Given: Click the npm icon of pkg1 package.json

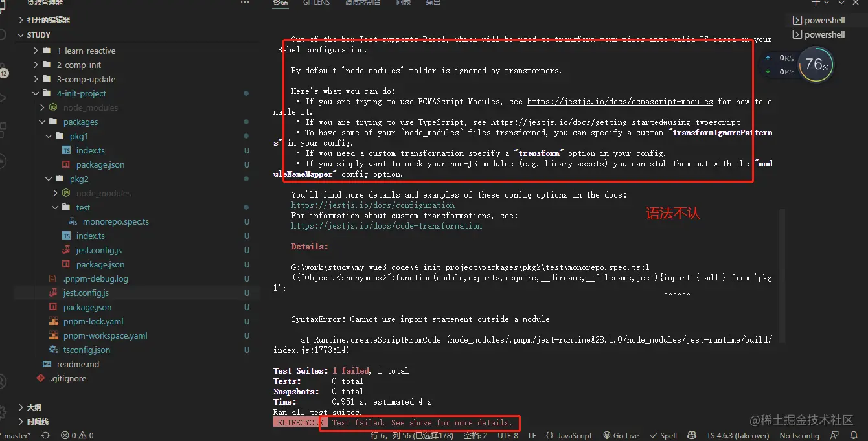Looking at the screenshot, I should pos(66,164).
